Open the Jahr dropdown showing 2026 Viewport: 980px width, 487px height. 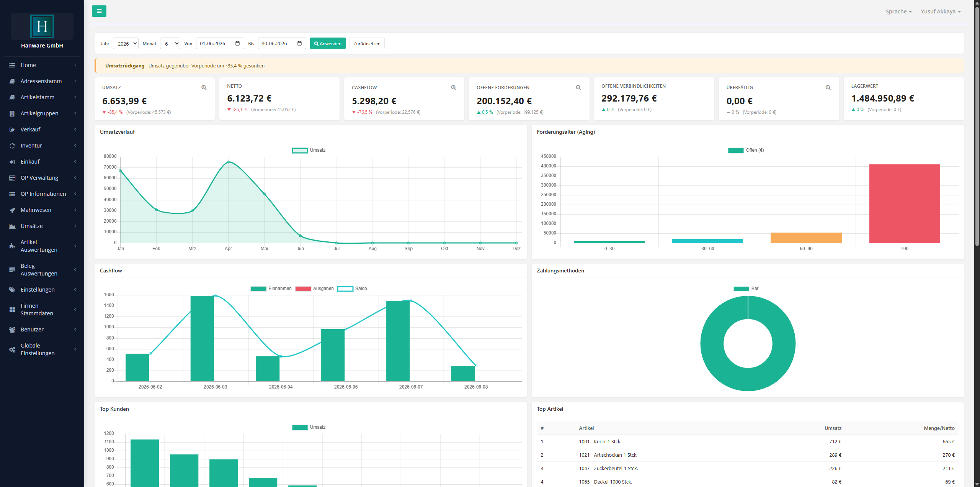(x=126, y=43)
